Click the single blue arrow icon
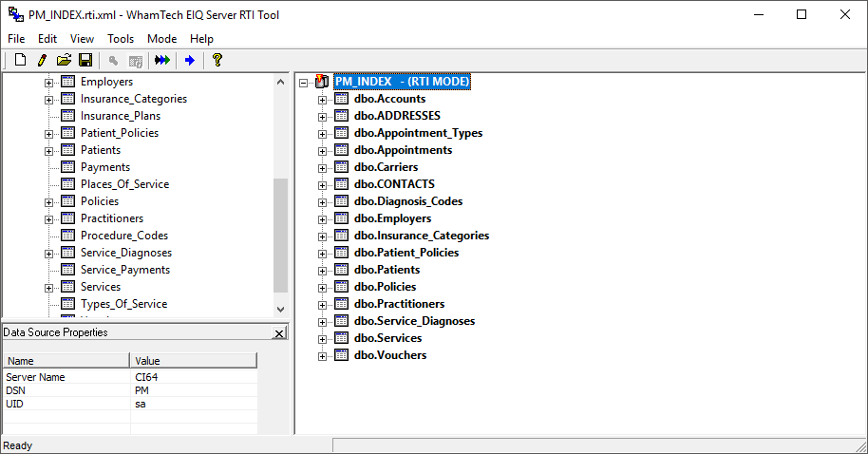Image resolution: width=868 pixels, height=454 pixels. pos(189,60)
